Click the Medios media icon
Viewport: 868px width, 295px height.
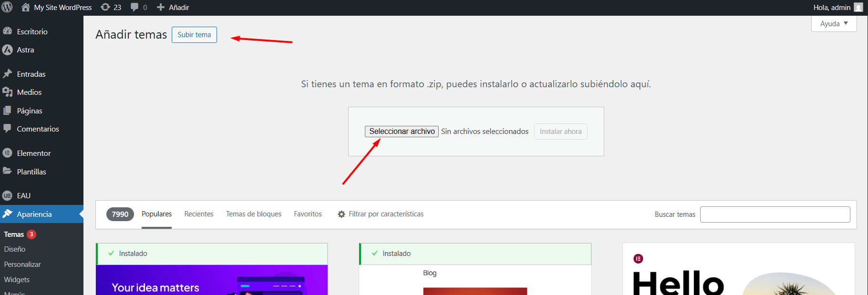coord(7,92)
